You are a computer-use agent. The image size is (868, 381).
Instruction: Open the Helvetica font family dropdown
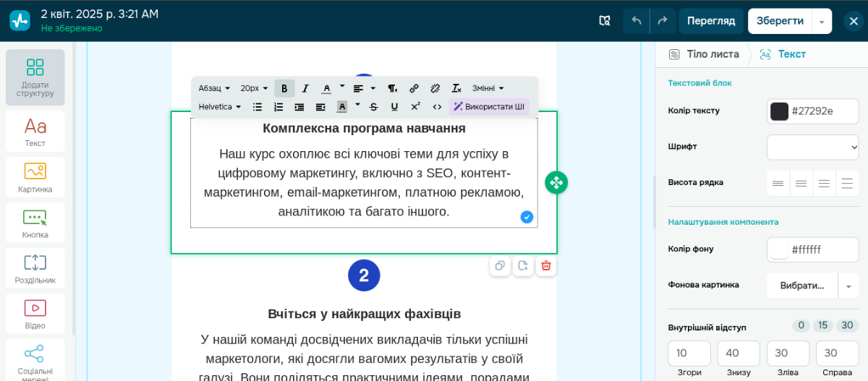[220, 106]
